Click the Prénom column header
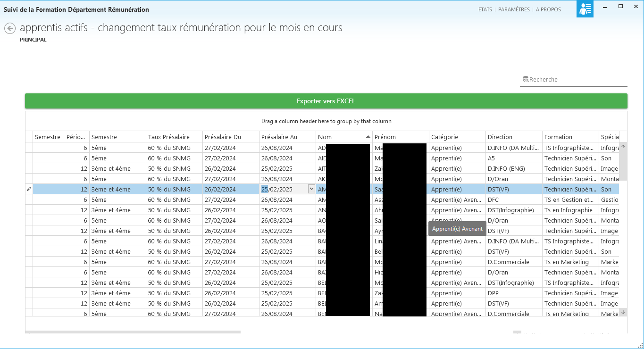 401,137
